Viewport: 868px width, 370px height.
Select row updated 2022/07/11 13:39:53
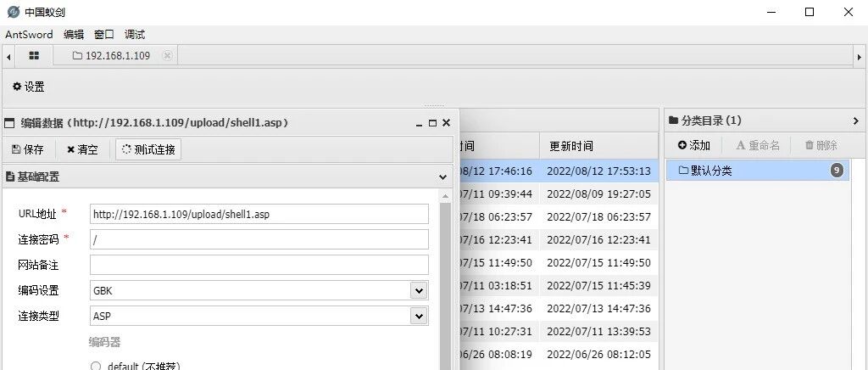(599, 331)
